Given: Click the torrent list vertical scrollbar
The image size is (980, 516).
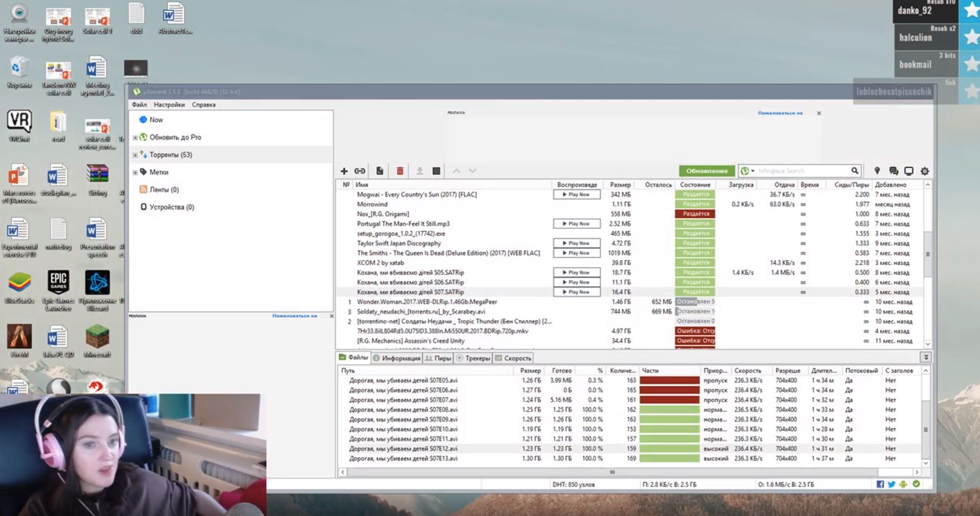Looking at the screenshot, I should [928, 254].
